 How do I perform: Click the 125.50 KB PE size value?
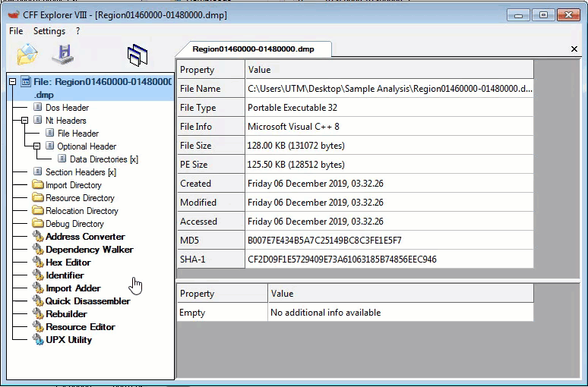coord(296,165)
